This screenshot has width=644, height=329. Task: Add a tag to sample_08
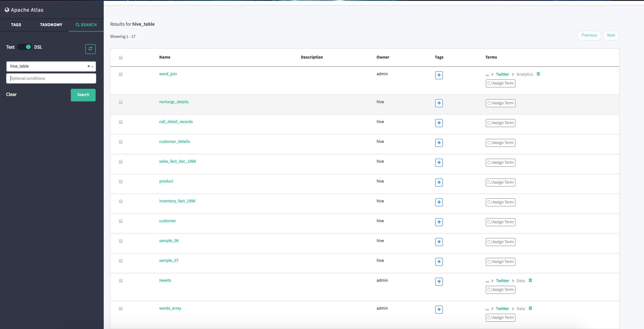439,242
